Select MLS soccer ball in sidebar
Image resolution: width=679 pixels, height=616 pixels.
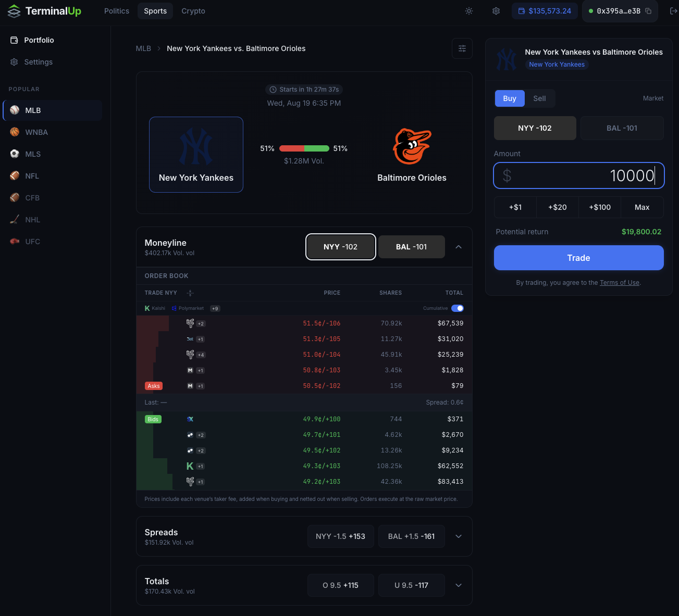tap(15, 154)
